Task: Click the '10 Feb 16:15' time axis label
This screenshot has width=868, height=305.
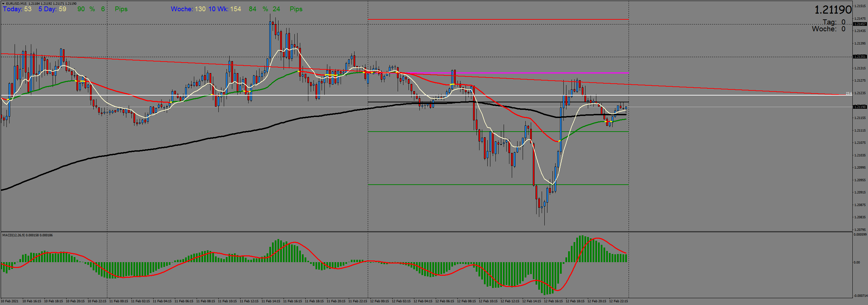Action: coord(32,301)
